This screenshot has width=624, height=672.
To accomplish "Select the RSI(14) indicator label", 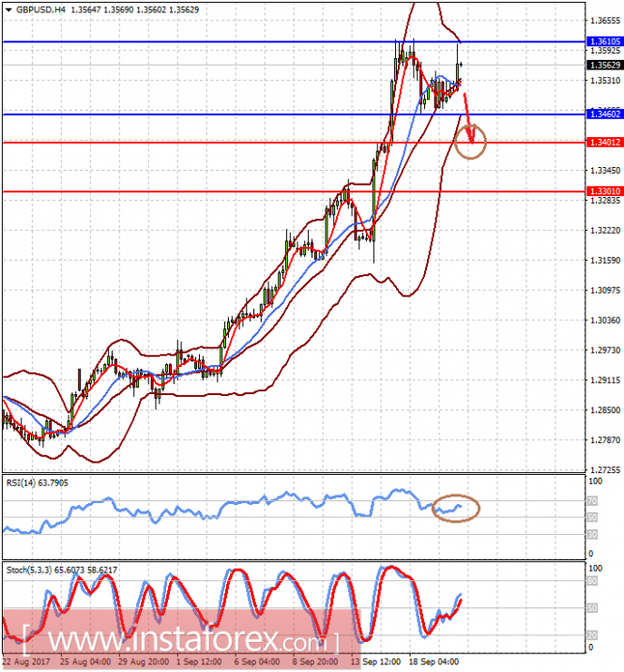I will pyautogui.click(x=37, y=483).
